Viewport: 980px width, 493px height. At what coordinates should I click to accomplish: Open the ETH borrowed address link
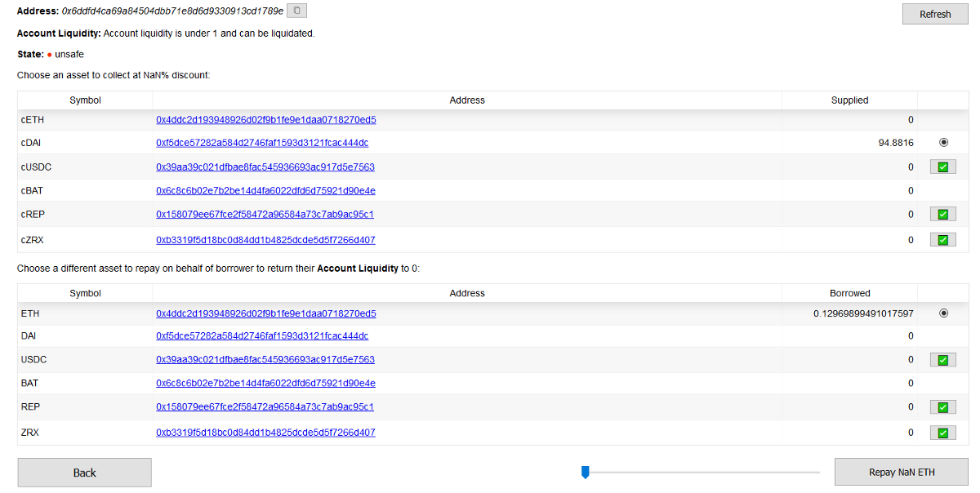(x=266, y=313)
